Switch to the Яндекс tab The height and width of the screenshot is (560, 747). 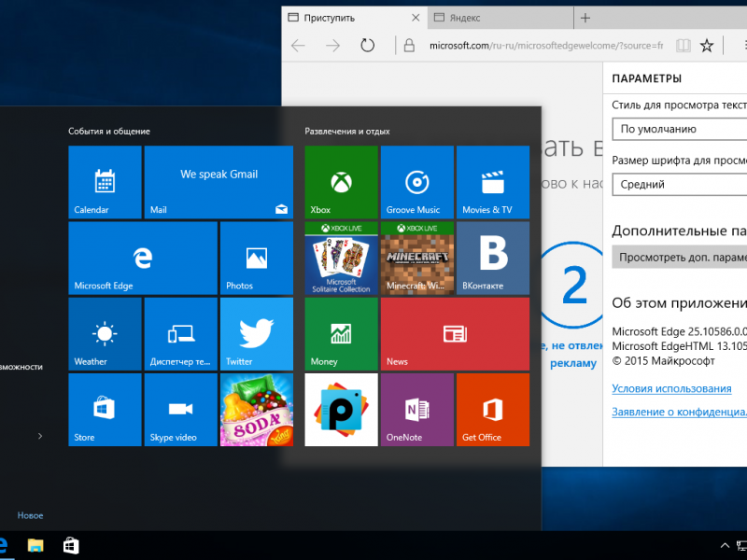500,18
